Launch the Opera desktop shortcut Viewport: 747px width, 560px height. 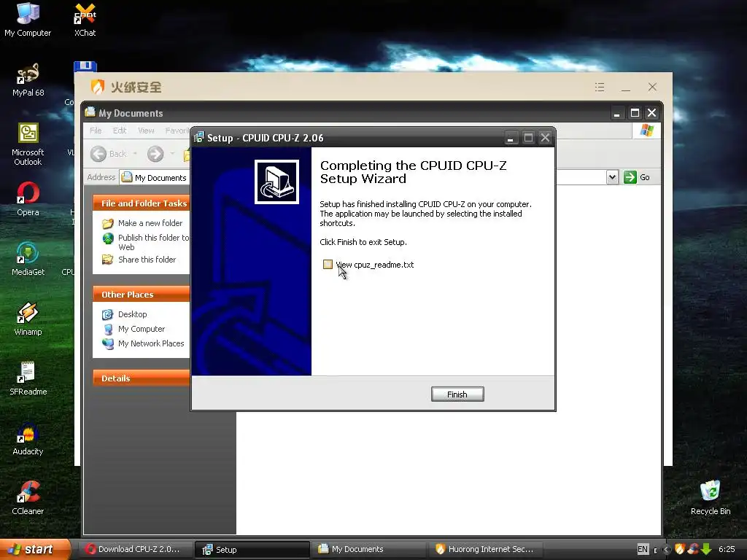(x=28, y=199)
